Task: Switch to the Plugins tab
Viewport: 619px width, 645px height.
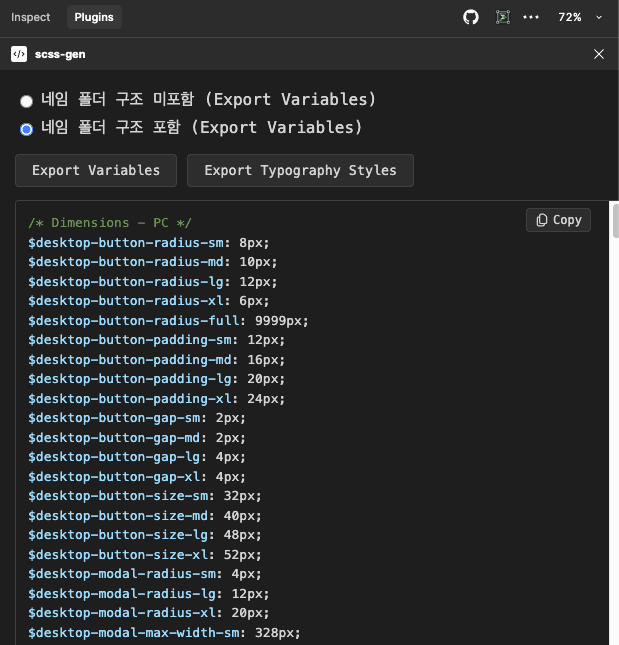Action: [94, 17]
